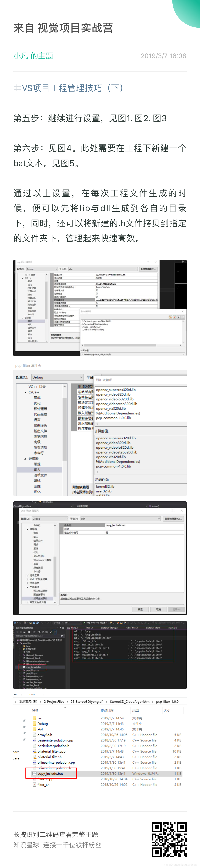Open the 小凡 的主题 author link
The image size is (200, 868).
tap(33, 56)
